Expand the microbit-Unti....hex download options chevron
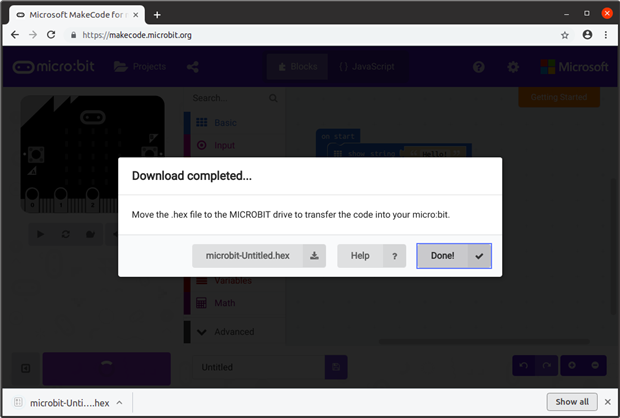 pyautogui.click(x=119, y=403)
